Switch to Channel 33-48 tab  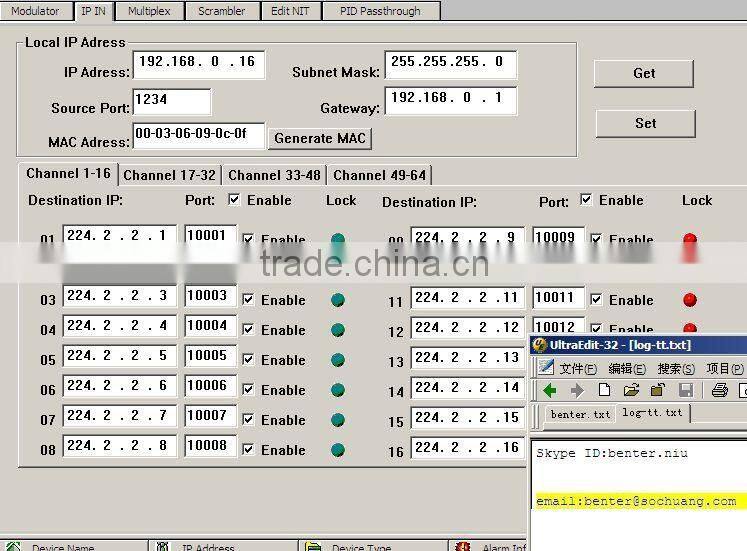click(x=274, y=175)
